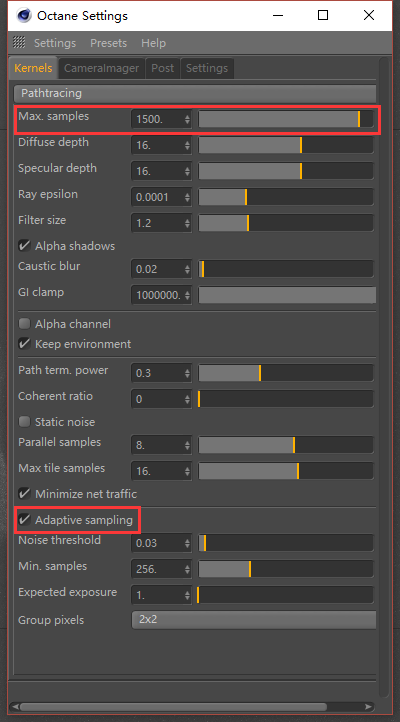This screenshot has height=722, width=400.
Task: Click the Specular depth slider bar
Action: 286,171
